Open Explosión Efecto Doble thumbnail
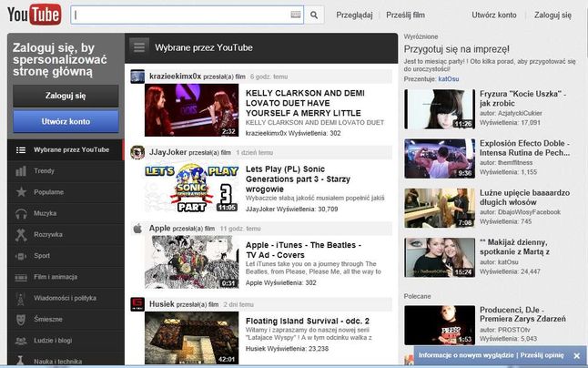Viewport: 588px width, 368px height. click(x=440, y=158)
